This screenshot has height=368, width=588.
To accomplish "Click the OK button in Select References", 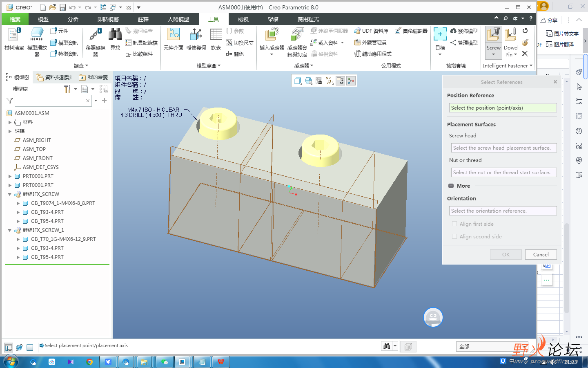I will (x=506, y=254).
